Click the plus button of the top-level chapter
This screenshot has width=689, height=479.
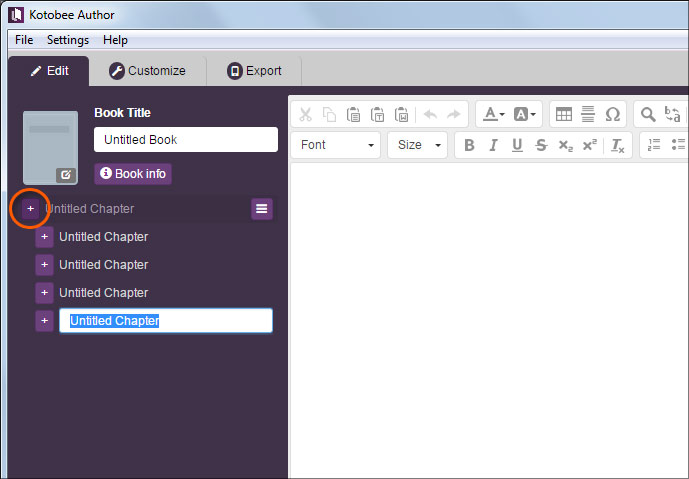pos(30,209)
